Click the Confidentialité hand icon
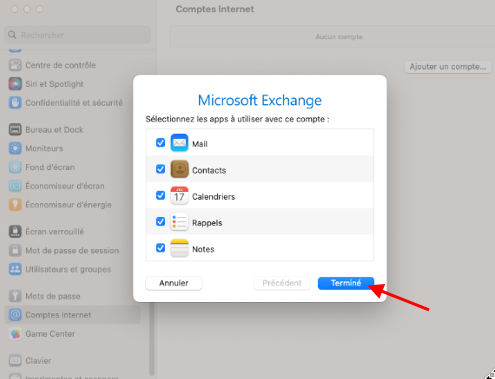 point(15,103)
